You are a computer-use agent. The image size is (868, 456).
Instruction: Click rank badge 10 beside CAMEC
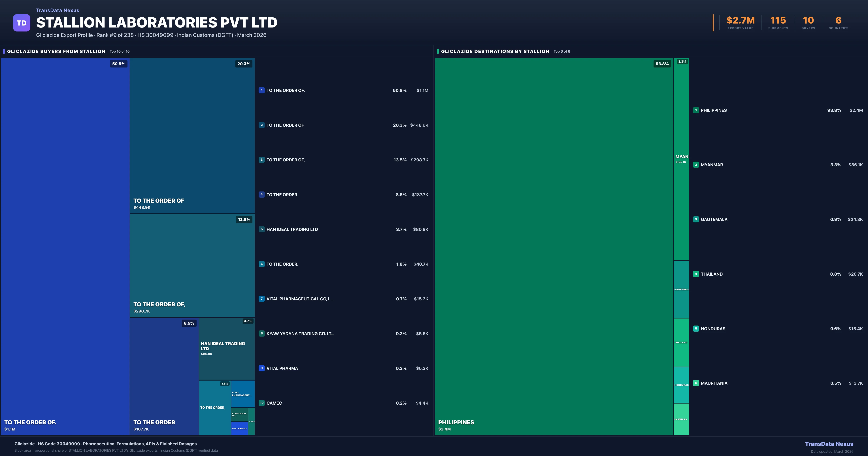(x=261, y=403)
